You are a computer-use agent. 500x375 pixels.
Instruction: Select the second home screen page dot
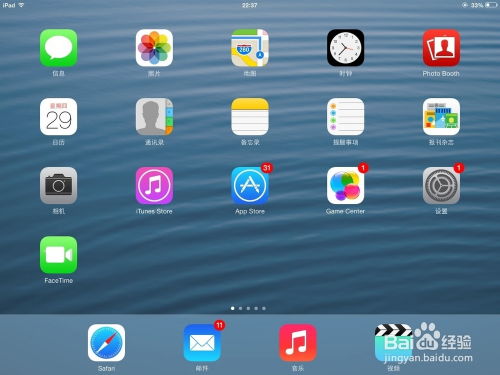click(x=240, y=308)
